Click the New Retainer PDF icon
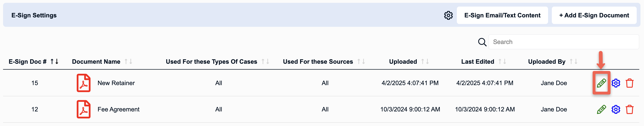The image size is (644, 126). coord(83,83)
